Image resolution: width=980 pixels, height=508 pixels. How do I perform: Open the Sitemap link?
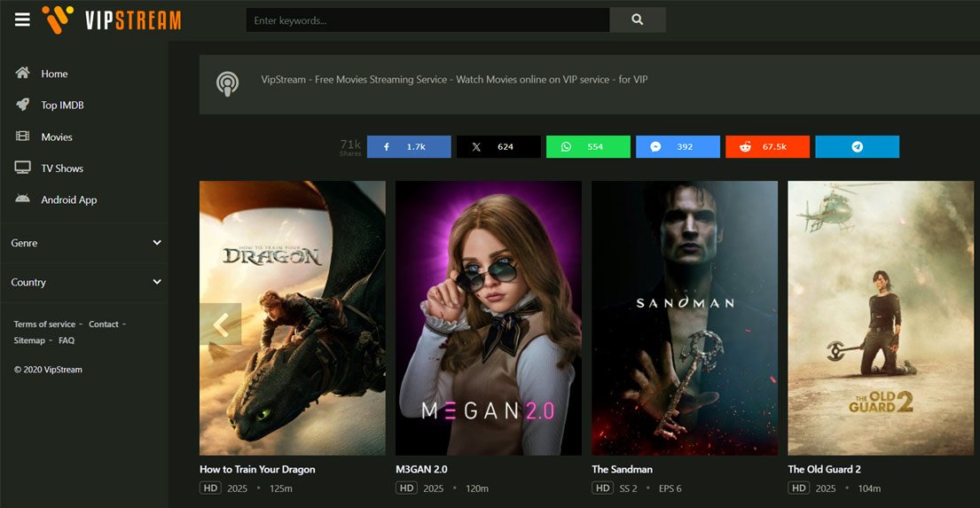(x=29, y=340)
